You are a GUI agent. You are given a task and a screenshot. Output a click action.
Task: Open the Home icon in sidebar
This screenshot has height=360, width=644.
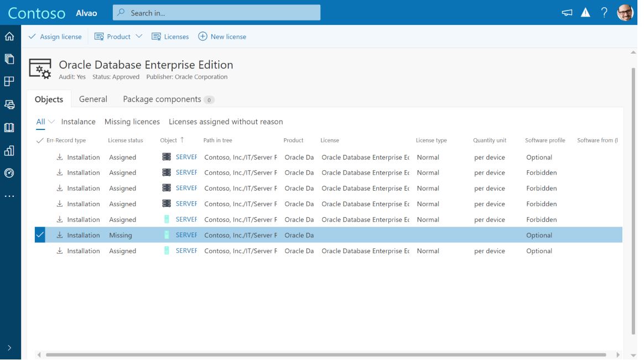(9, 36)
